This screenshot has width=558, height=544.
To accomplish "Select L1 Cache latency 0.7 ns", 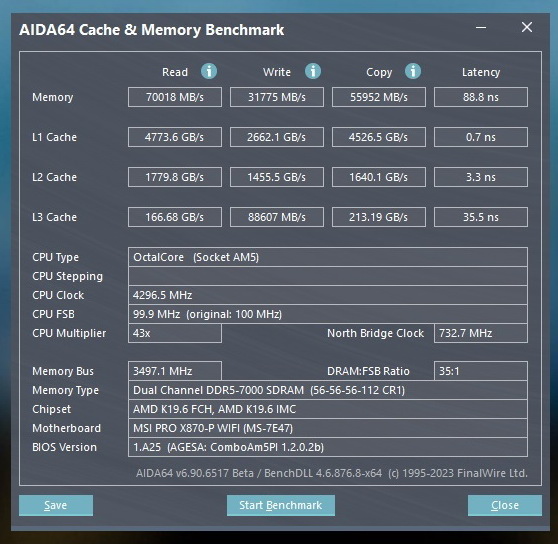I will pyautogui.click(x=481, y=137).
